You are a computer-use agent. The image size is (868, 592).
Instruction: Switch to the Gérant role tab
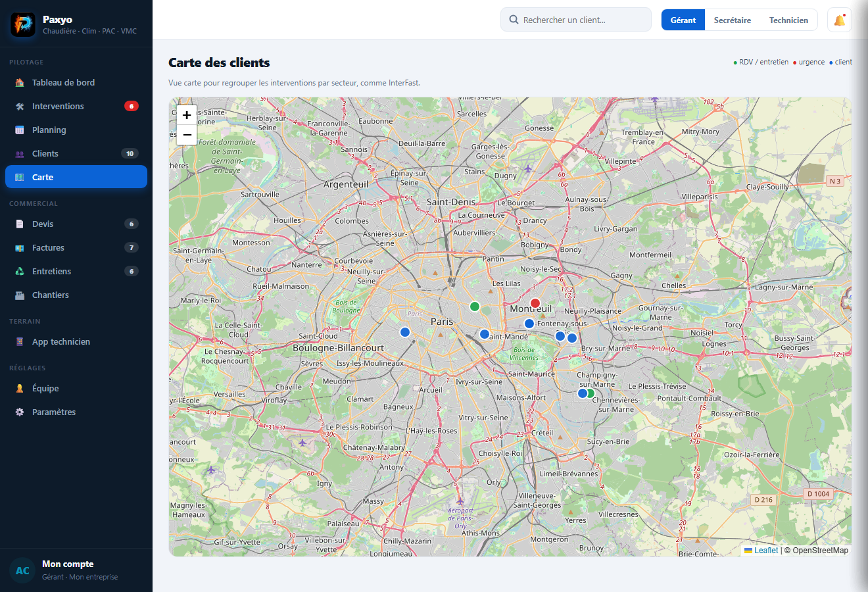point(683,20)
